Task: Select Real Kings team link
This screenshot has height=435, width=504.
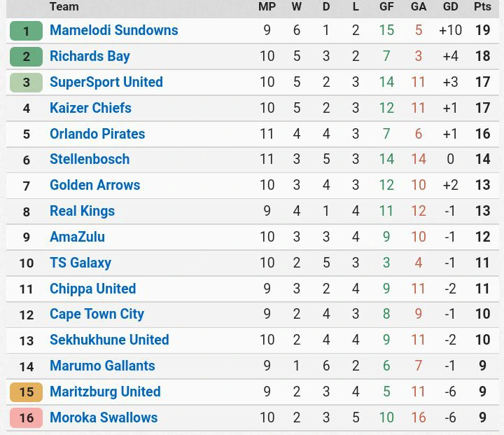Action: (x=82, y=211)
